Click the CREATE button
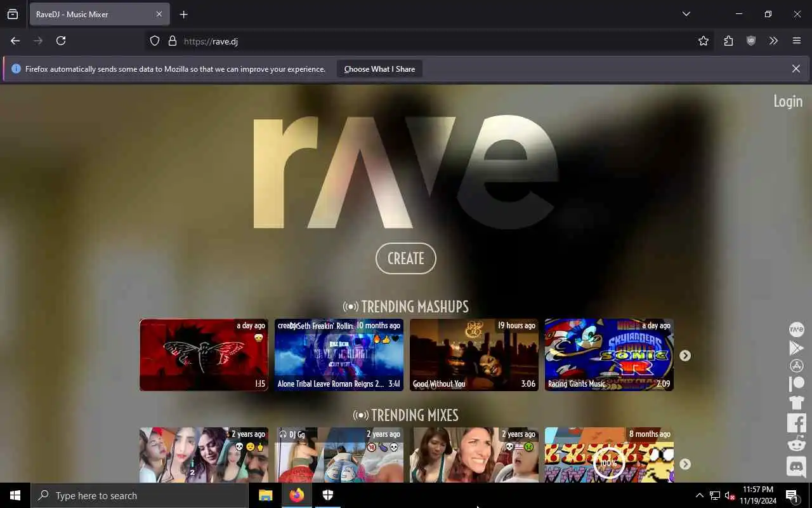The image size is (812, 508). 406,258
